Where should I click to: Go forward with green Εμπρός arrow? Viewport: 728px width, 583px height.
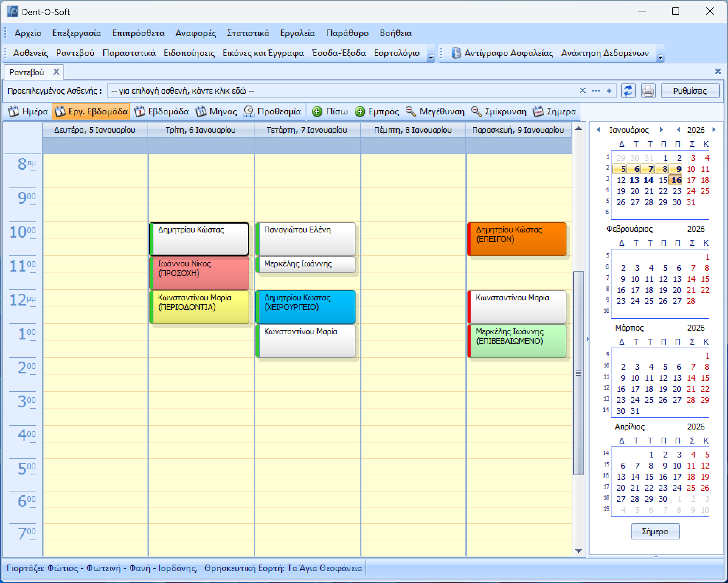pyautogui.click(x=360, y=111)
